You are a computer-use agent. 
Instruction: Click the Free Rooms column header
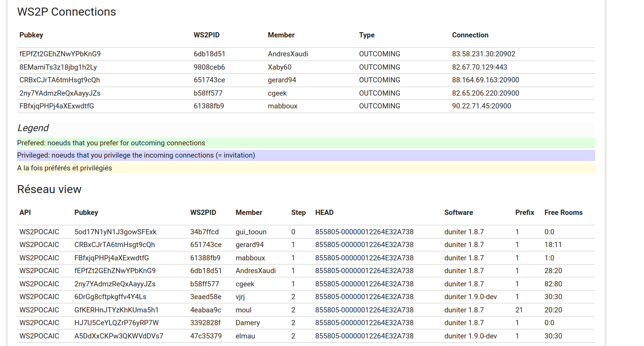click(x=563, y=213)
